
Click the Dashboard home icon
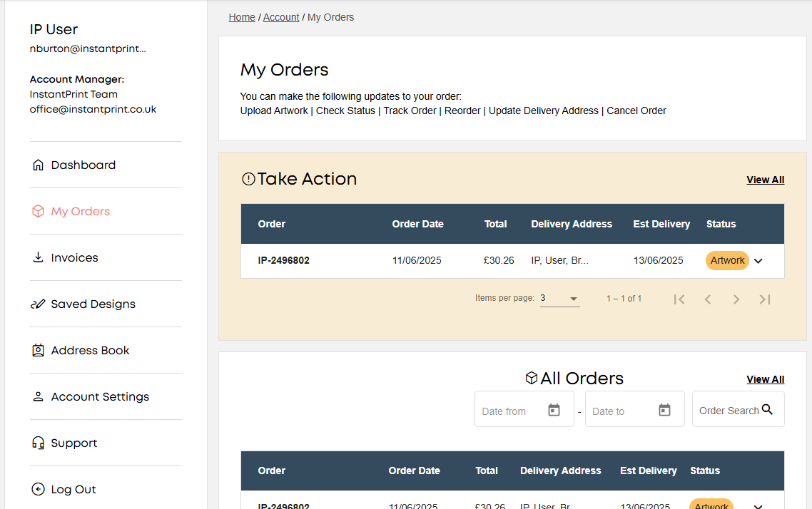pyautogui.click(x=39, y=165)
